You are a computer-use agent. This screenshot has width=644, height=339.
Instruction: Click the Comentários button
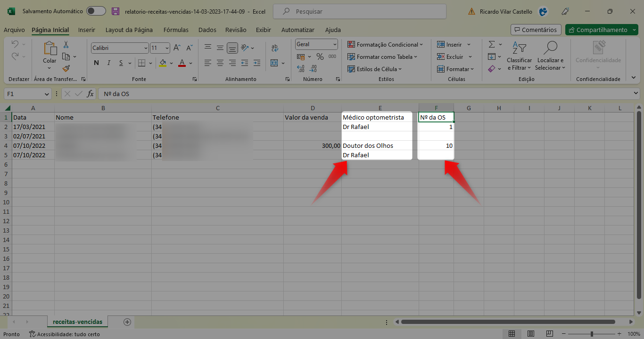pos(536,30)
